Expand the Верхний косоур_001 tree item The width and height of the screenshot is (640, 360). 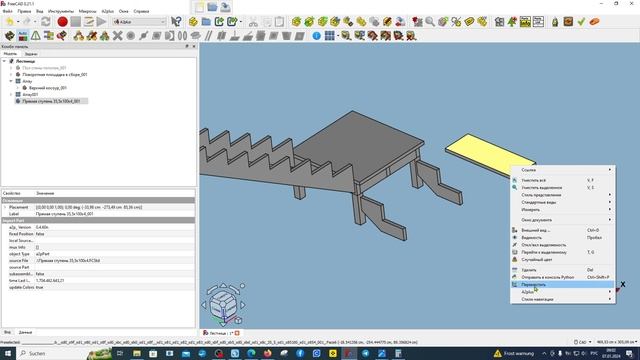[x=18, y=88]
